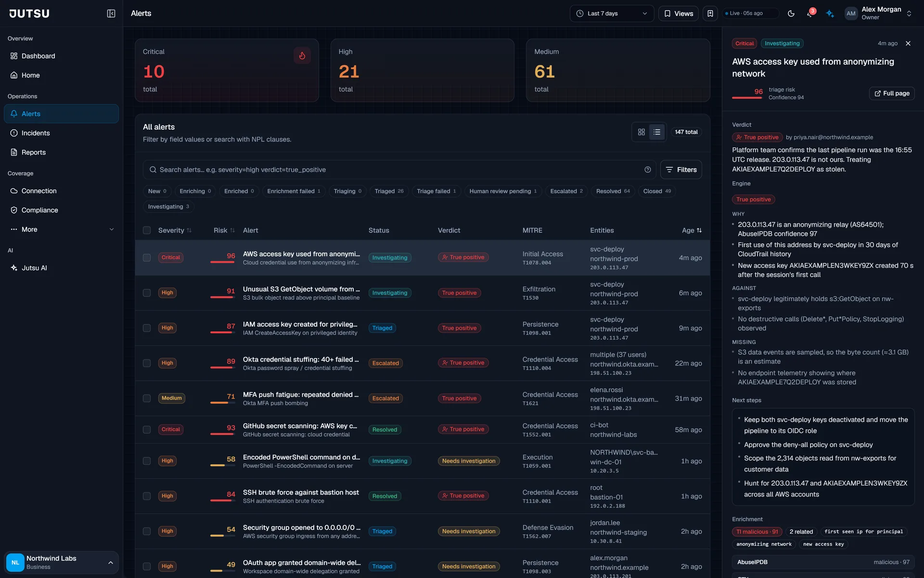
Task: Sort by Severity column arrows
Action: pyautogui.click(x=189, y=231)
